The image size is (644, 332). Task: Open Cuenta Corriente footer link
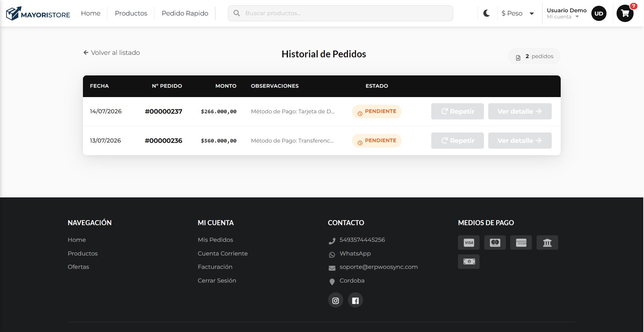coord(223,253)
